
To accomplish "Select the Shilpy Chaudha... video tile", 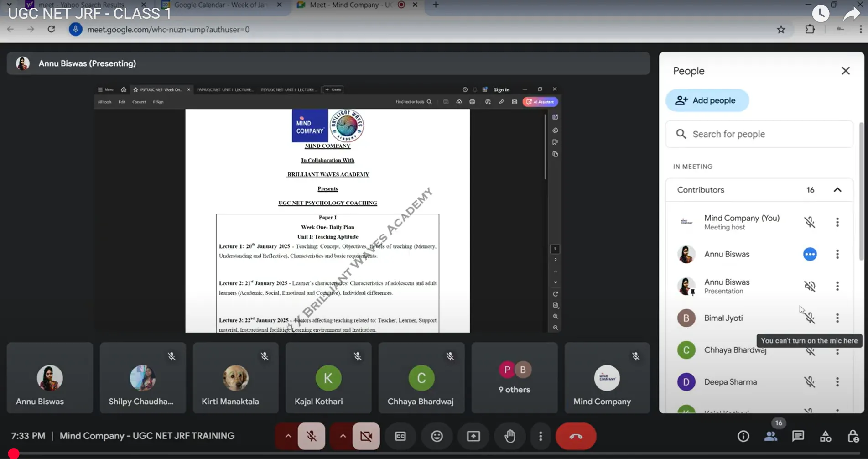I will [143, 378].
